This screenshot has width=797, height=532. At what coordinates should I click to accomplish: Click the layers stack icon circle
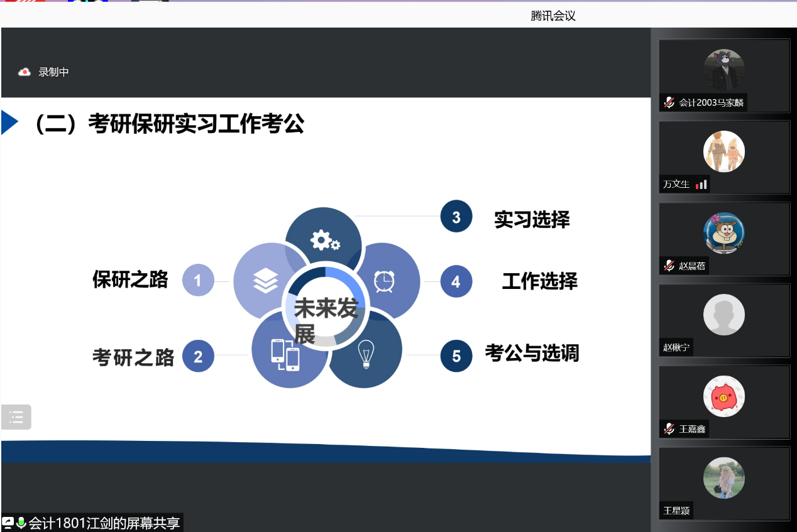[265, 281]
